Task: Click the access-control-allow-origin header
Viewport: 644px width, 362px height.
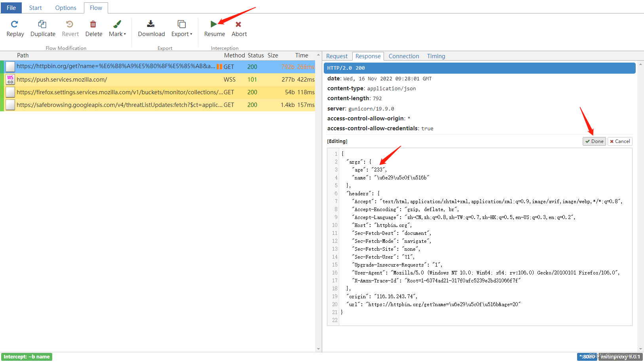Action: click(x=369, y=118)
